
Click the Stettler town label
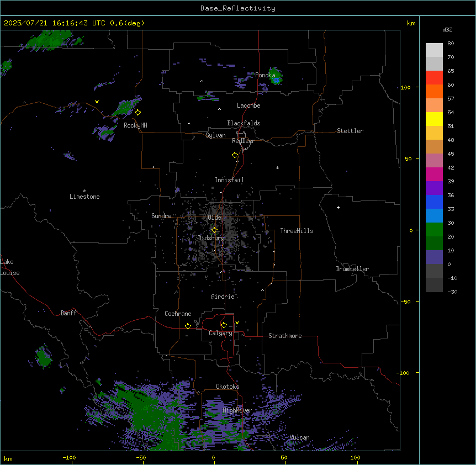350,131
